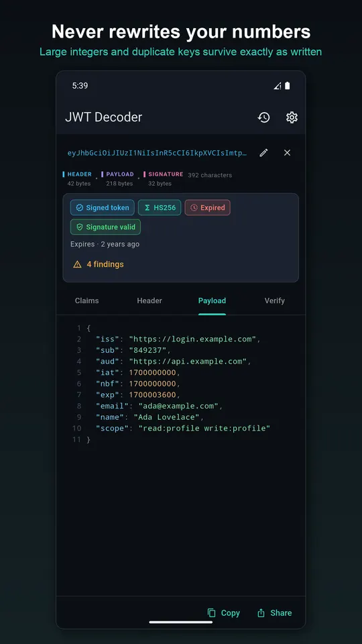
Task: Open the token history icon
Action: (x=263, y=117)
